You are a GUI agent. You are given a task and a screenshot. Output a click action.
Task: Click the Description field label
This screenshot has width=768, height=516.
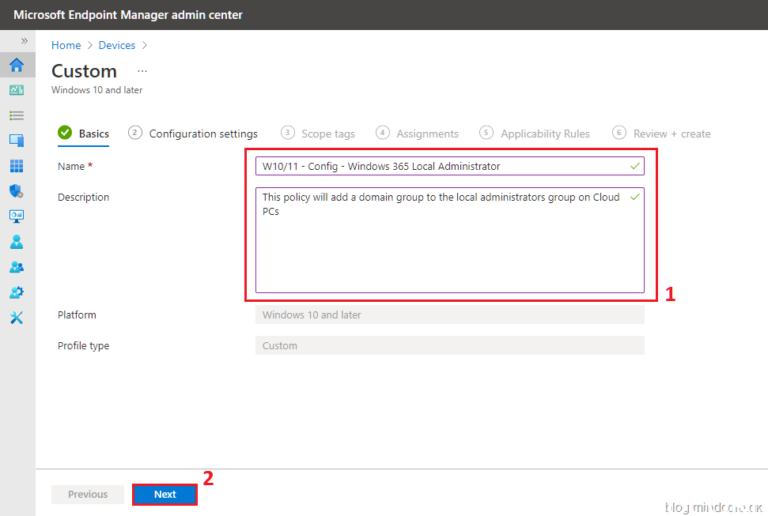point(83,197)
